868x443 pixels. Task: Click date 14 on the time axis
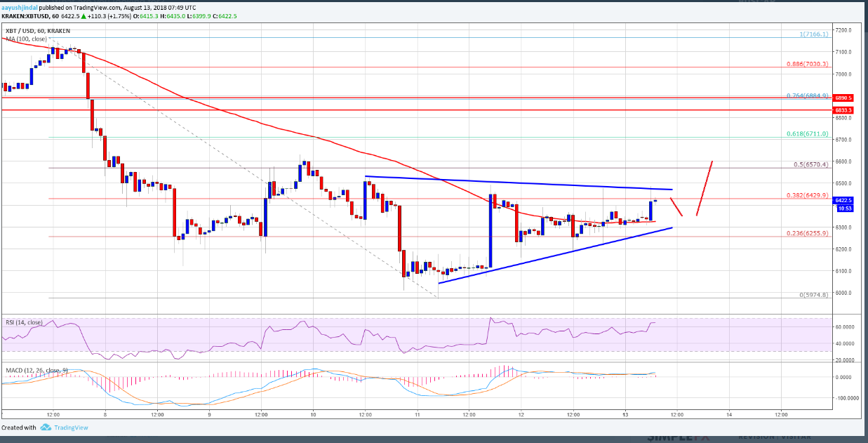(x=729, y=414)
